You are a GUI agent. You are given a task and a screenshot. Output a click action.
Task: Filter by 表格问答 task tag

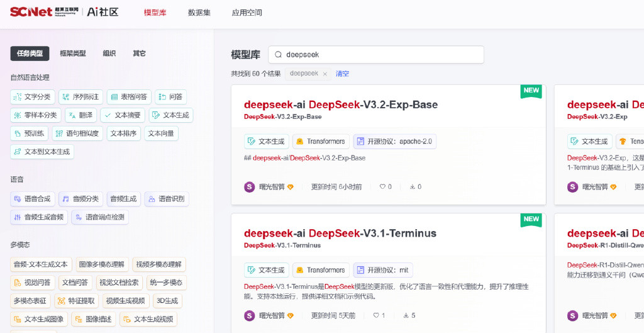(x=129, y=97)
